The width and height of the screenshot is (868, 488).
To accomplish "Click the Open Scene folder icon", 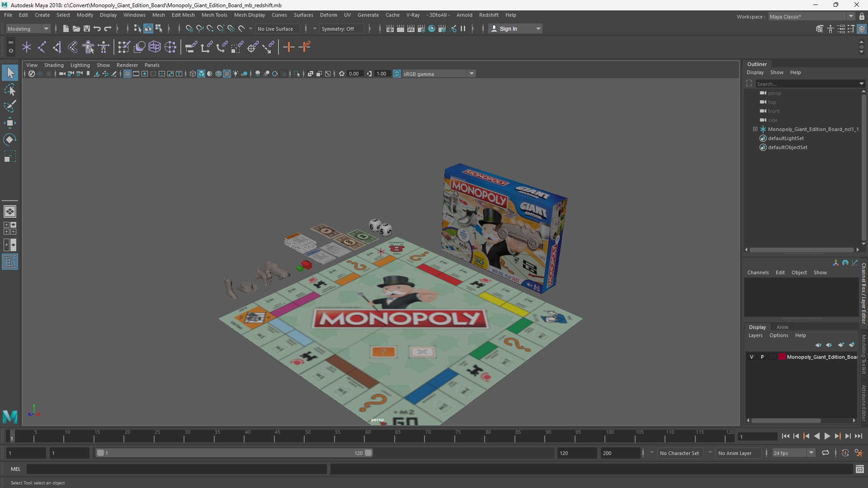I will 76,28.
